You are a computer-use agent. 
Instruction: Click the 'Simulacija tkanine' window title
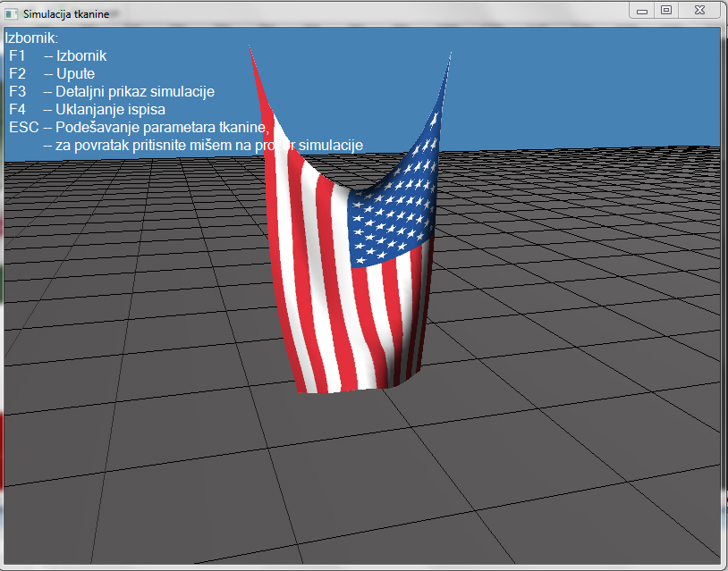pos(66,14)
